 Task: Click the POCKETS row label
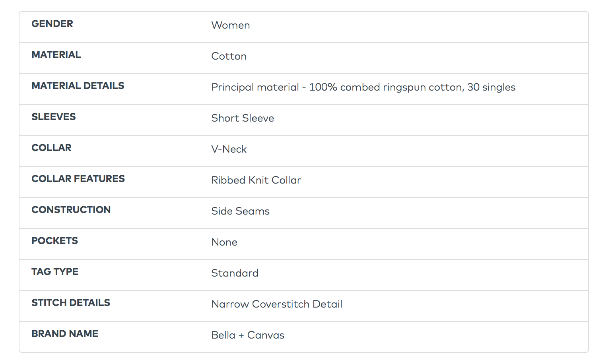(x=54, y=241)
